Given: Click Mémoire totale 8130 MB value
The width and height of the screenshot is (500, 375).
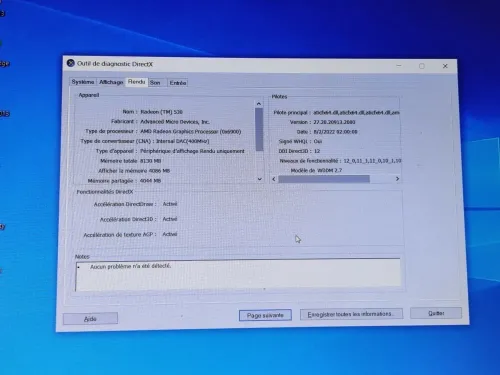Looking at the screenshot, I should (151, 161).
